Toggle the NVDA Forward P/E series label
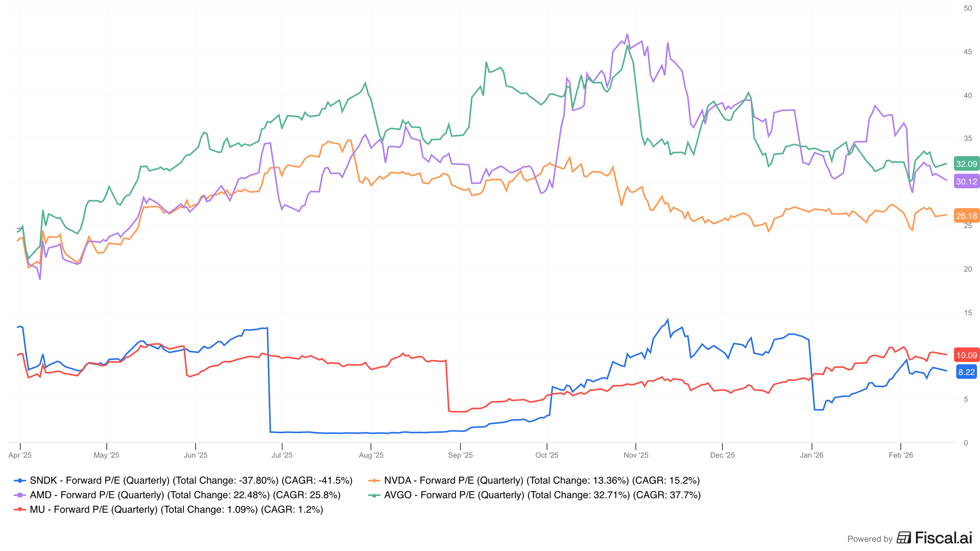 (x=542, y=481)
